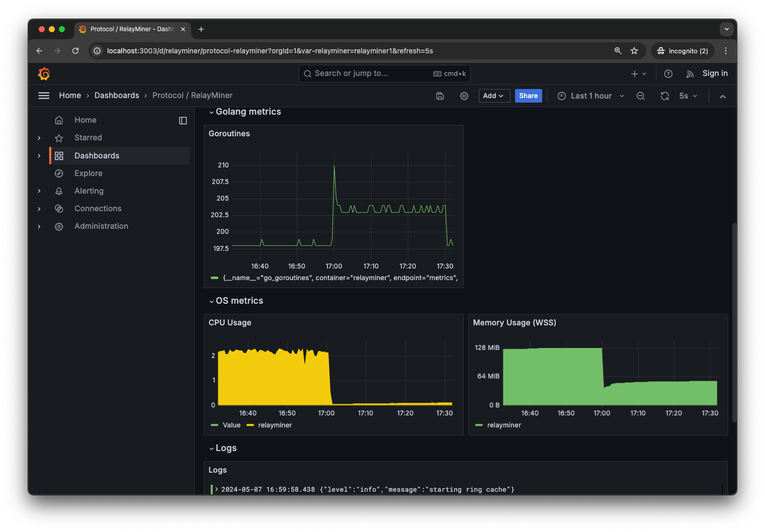
Task: Expand the Starred sidebar section
Action: click(x=39, y=138)
